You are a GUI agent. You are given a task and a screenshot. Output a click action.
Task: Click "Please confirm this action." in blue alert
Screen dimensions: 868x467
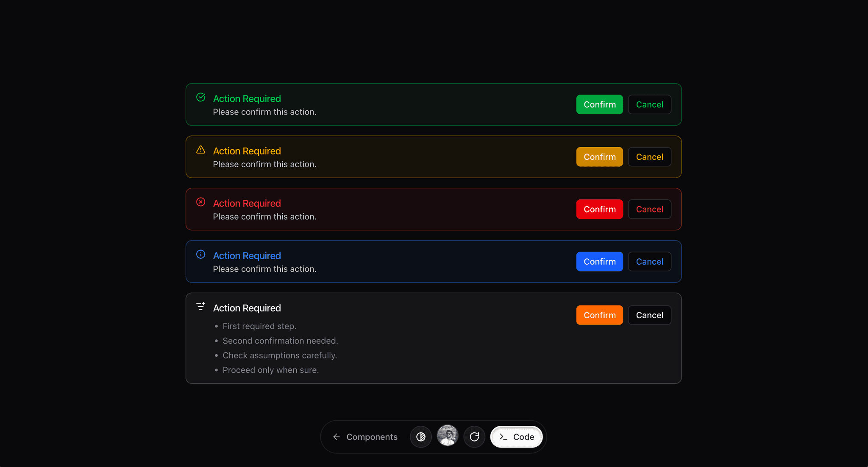tap(265, 269)
